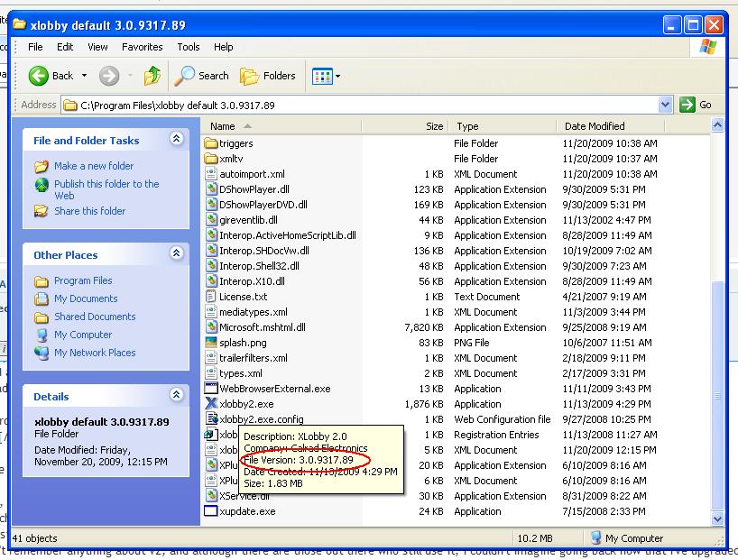Viewport: 738px width, 560px height.
Task: Open the Search magnifier tool
Action: [184, 76]
